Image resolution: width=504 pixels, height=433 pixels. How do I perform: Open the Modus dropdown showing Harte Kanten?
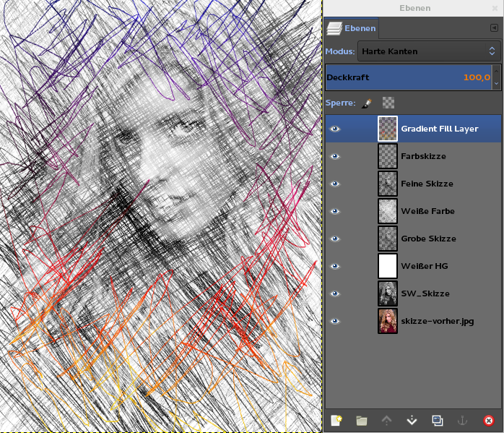[x=429, y=51]
